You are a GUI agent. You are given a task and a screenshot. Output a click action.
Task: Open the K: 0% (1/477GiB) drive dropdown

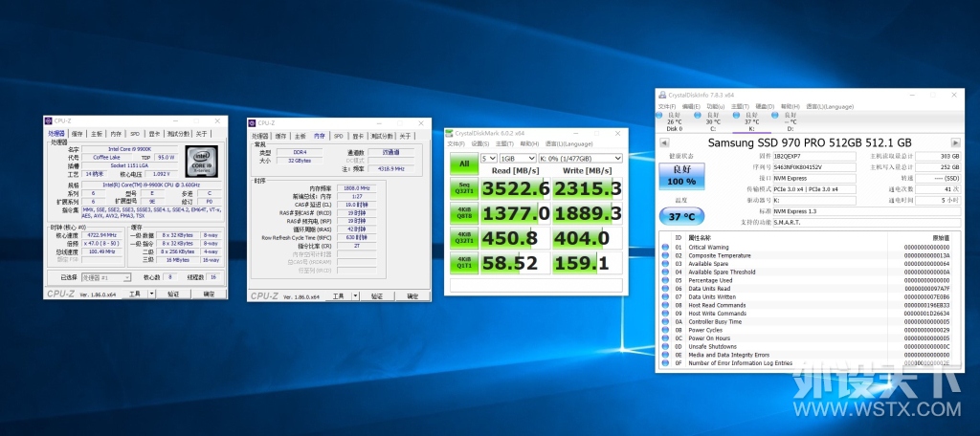pos(580,158)
